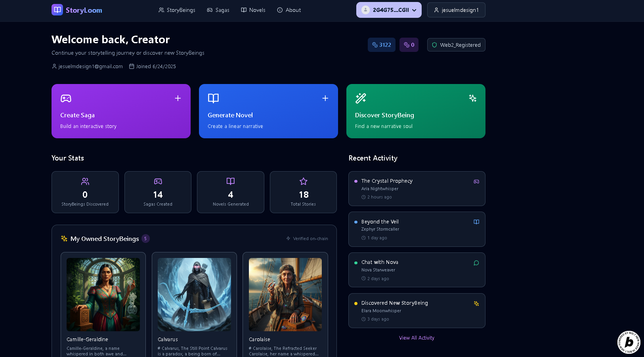
Task: Click the sparkles icon on Discovered New StoryBeing
Action: (476, 304)
